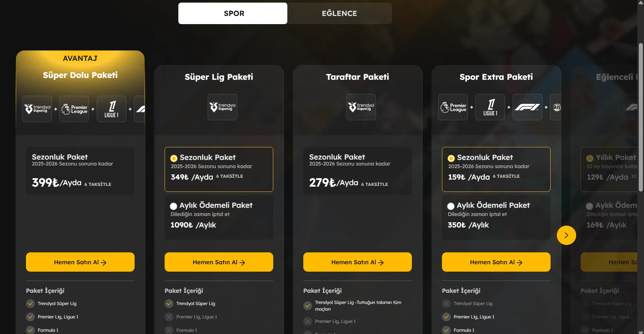This screenshot has width=644, height=334.
Task: Show next packages with yellow arrow button
Action: pos(566,235)
